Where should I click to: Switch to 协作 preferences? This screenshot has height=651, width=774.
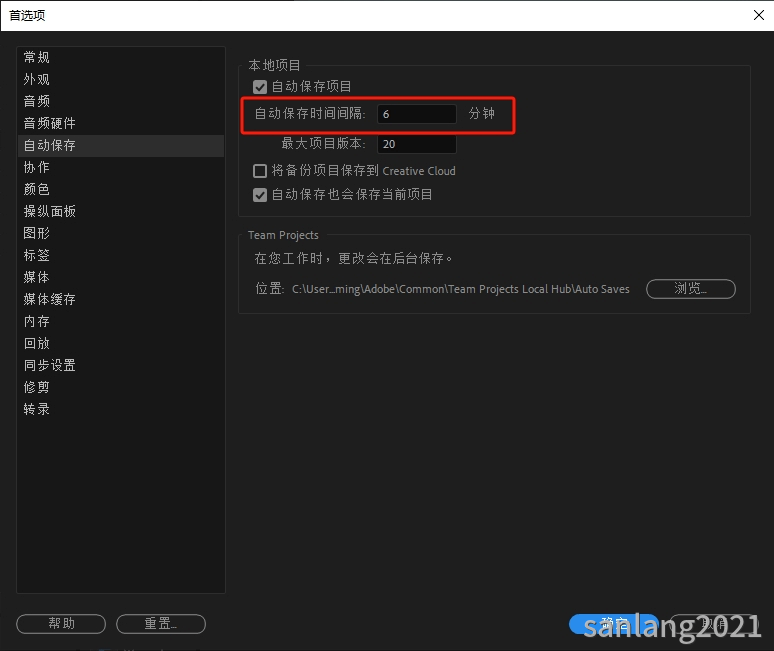pos(120,167)
